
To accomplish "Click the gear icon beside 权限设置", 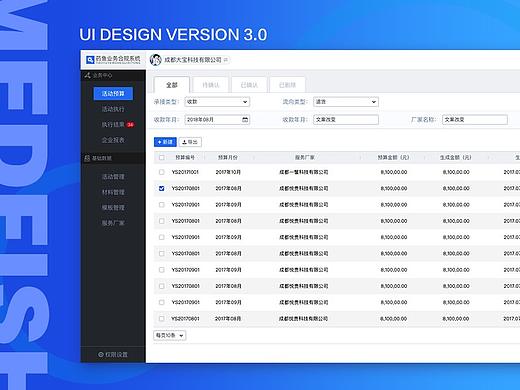I will pyautogui.click(x=100, y=354).
